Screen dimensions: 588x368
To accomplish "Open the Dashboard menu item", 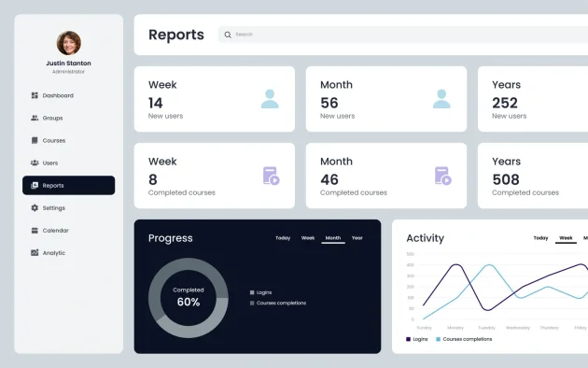I will [69, 95].
